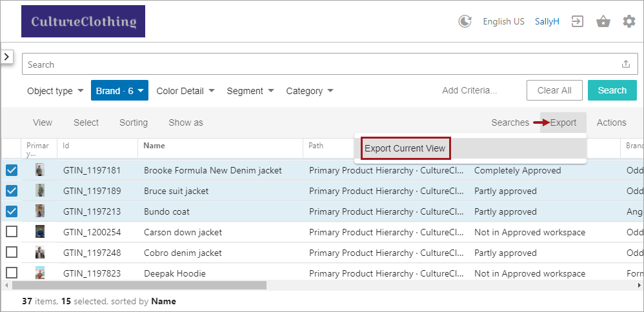Select the GTIN_1197181 cell
The image size is (644, 312).
tap(92, 170)
